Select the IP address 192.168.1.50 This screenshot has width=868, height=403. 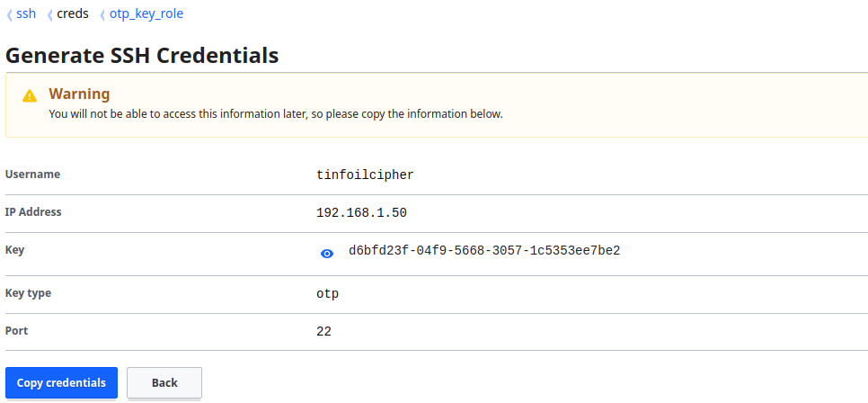tap(361, 213)
